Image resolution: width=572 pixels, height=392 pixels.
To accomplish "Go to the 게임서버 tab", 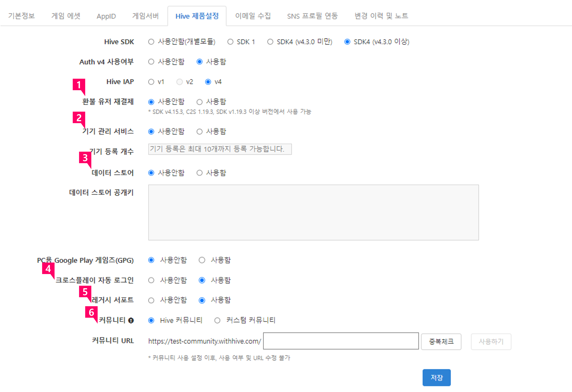I will point(145,16).
